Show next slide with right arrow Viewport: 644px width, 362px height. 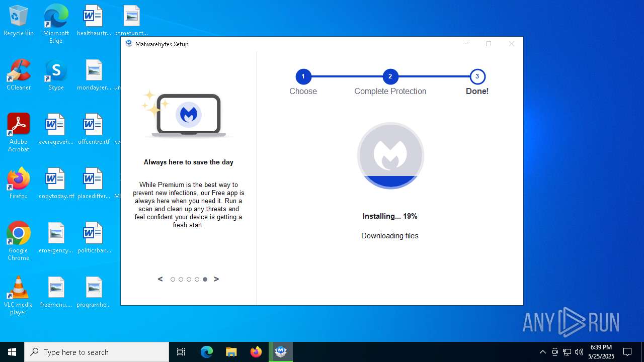coord(216,279)
